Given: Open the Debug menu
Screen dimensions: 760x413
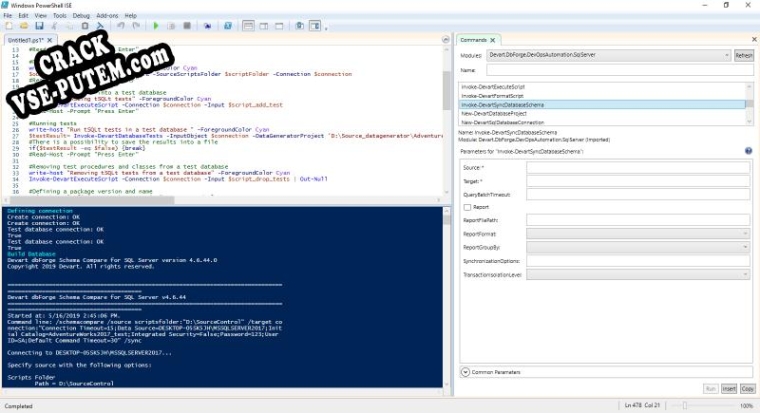Looking at the screenshot, I should click(x=81, y=16).
